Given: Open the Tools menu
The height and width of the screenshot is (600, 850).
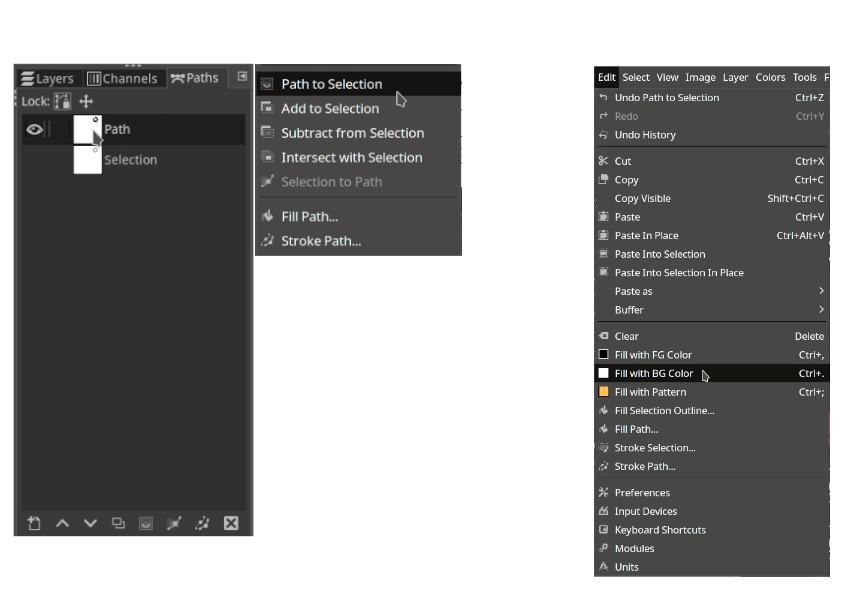Looking at the screenshot, I should pyautogui.click(x=804, y=78).
